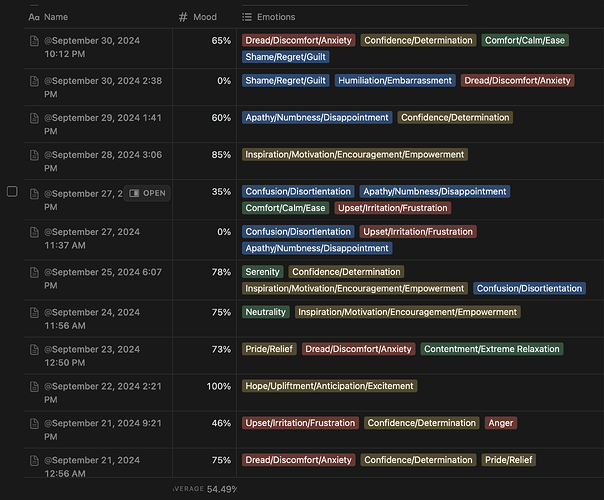Image resolution: width=604 pixels, height=500 pixels.
Task: Click page icon for September 25 6:07 PM entry
Action: [34, 272]
